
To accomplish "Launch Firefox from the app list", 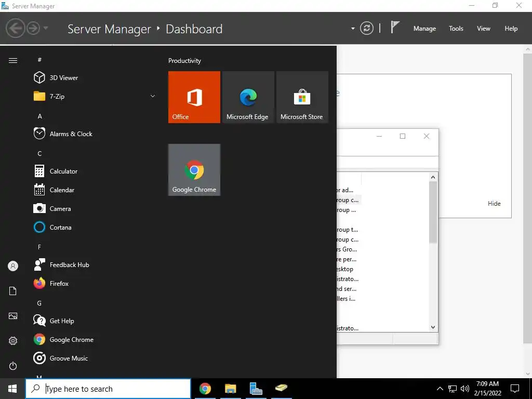I will click(x=95, y=283).
